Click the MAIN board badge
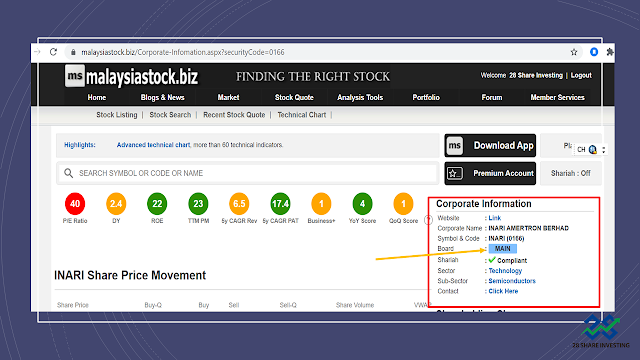Viewport: 640px width, 360px height. coord(502,249)
